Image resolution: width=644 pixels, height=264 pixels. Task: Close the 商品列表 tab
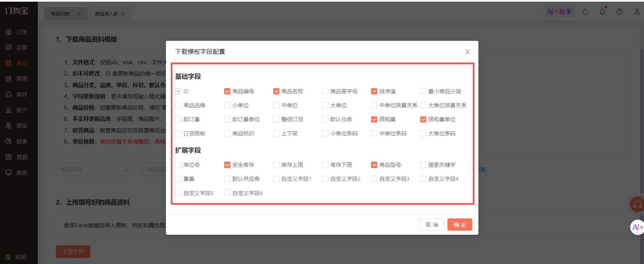(x=79, y=14)
